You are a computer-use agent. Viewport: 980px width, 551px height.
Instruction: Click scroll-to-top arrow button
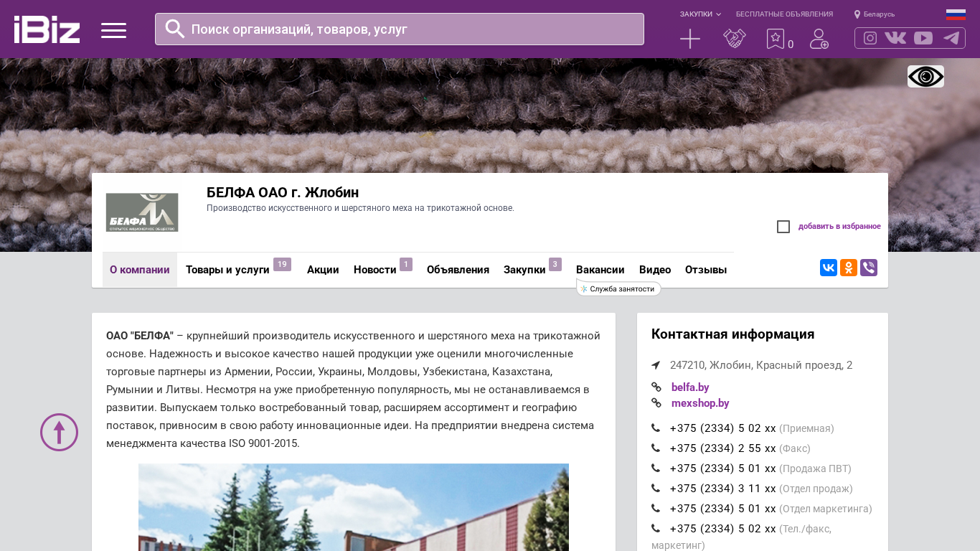59,432
